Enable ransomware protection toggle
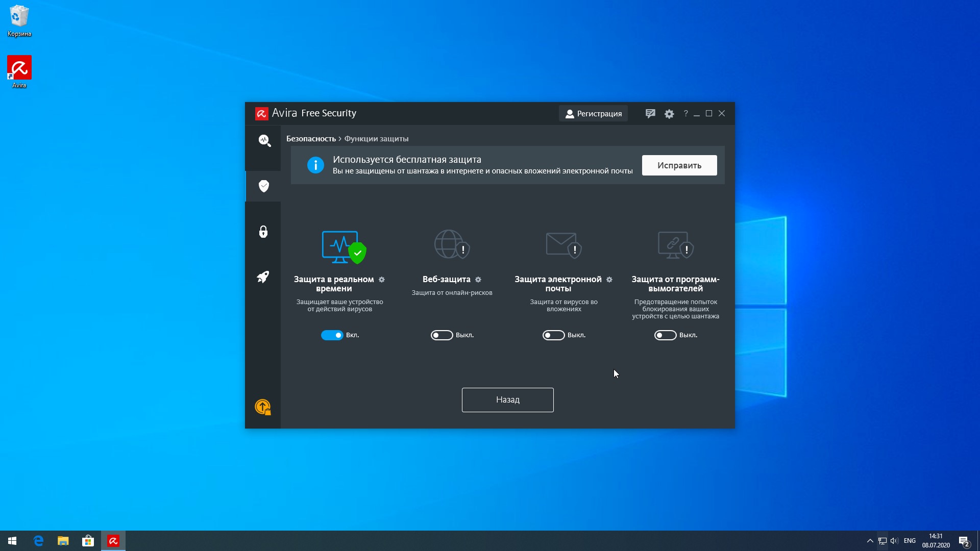The width and height of the screenshot is (980, 551). pyautogui.click(x=666, y=335)
